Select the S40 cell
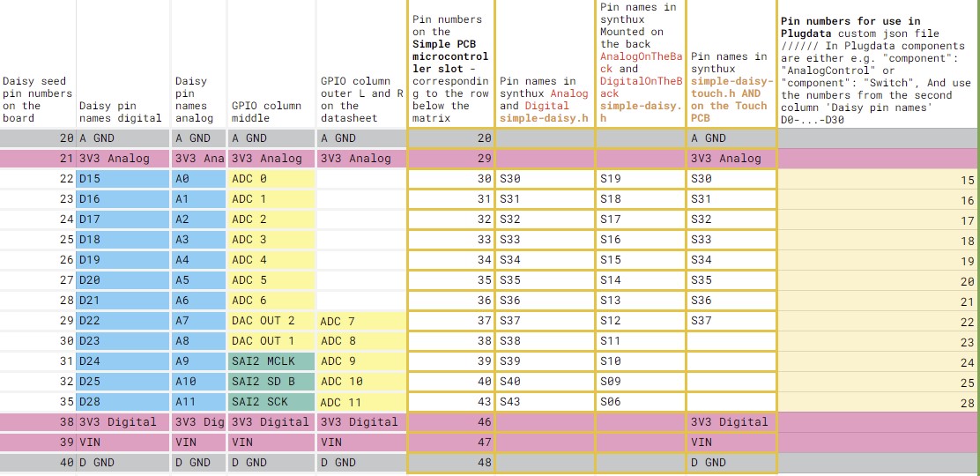 coord(545,382)
